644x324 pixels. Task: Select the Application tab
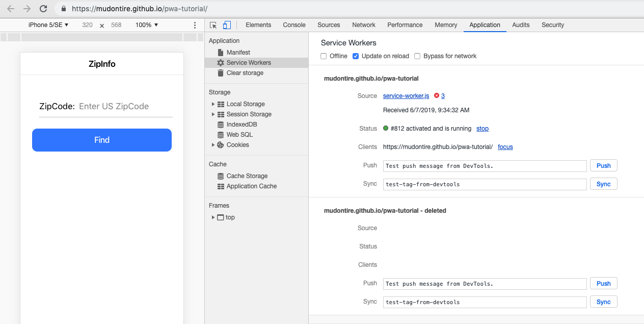coord(485,25)
